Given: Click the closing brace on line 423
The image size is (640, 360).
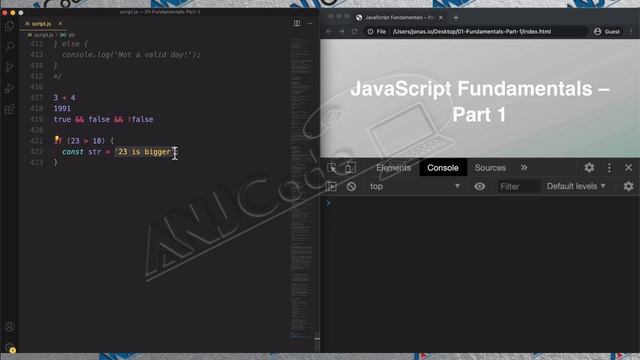Looking at the screenshot, I should 56,162.
